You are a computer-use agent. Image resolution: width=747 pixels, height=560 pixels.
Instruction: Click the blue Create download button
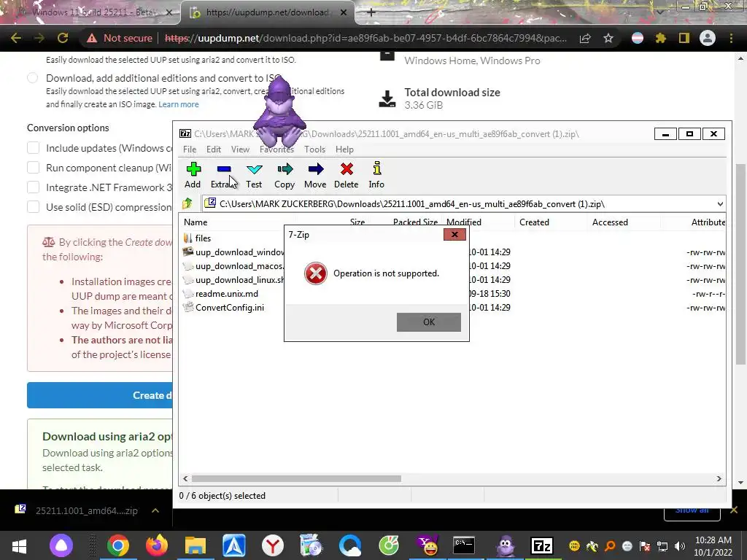99,395
